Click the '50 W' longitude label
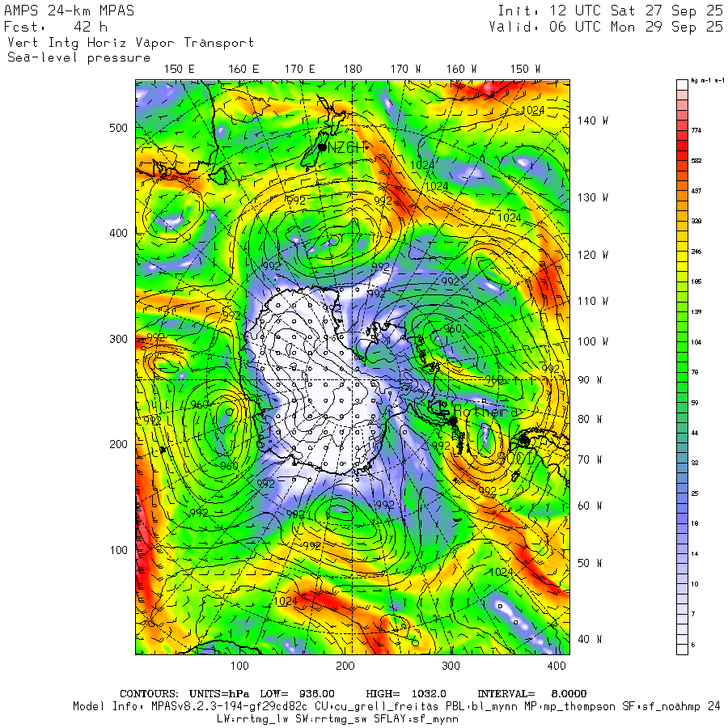Image resolution: width=728 pixels, height=728 pixels. [x=590, y=563]
